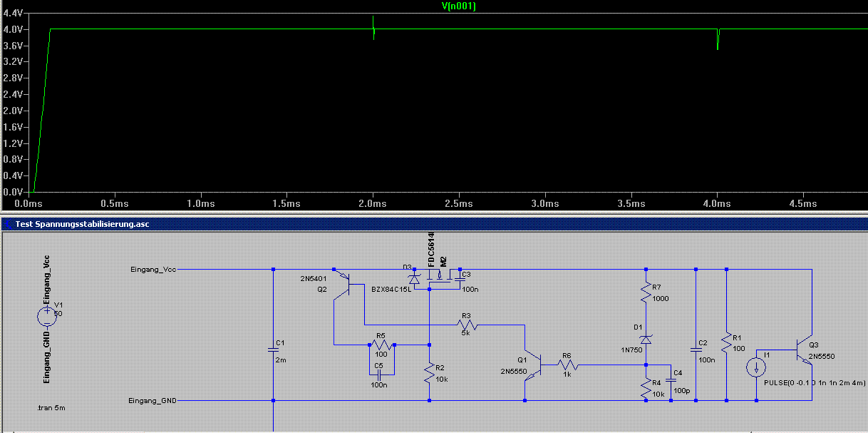Select capacitor C3 symbol
This screenshot has height=433, width=868.
pyautogui.click(x=460, y=280)
